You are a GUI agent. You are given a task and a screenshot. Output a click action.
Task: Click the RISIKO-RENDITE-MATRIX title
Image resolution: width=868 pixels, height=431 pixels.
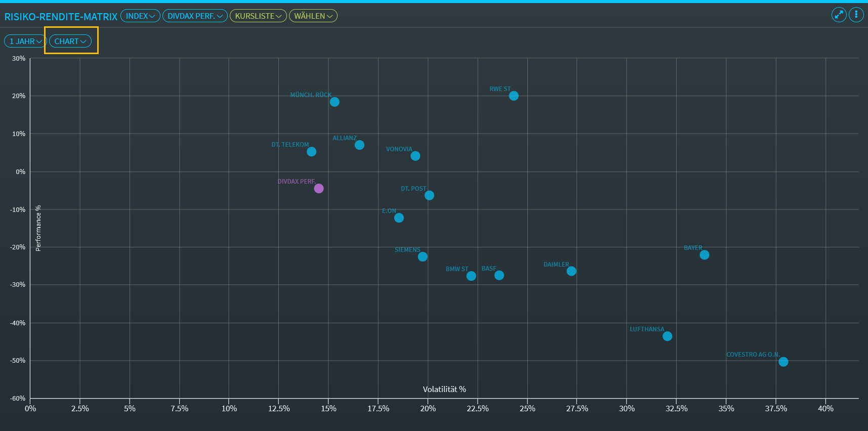[x=61, y=17]
